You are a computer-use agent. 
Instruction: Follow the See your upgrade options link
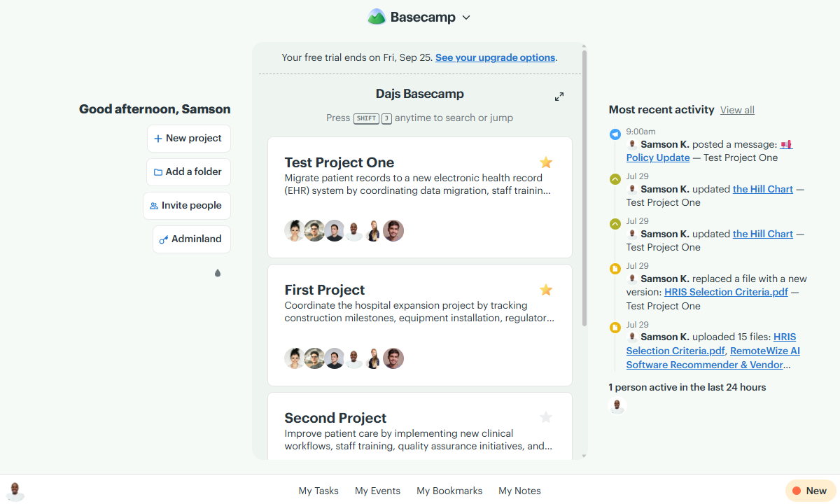[x=495, y=57]
